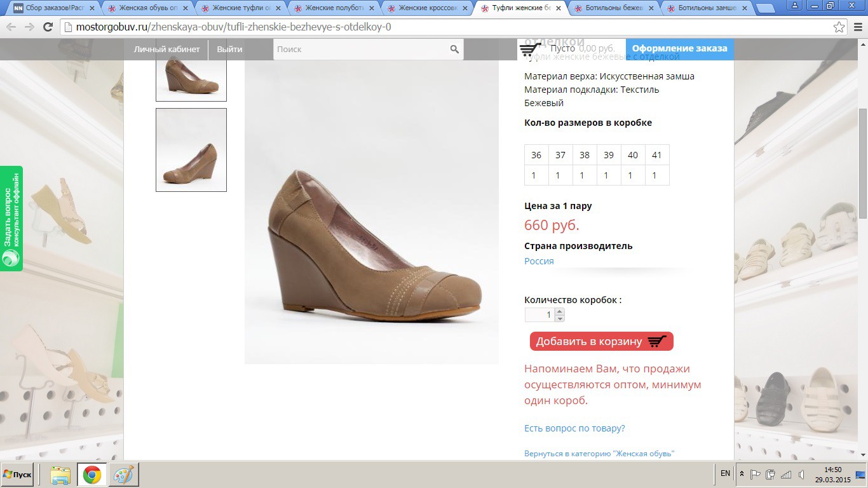
Task: Open the Chrome user profile icon
Action: coord(794,5)
